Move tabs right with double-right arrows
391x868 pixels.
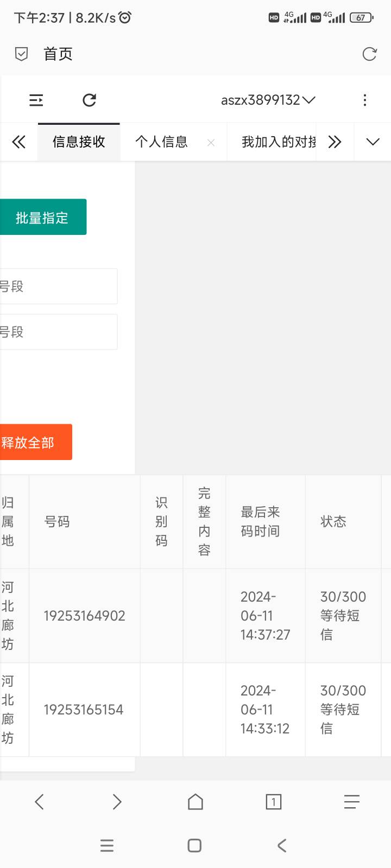click(335, 142)
